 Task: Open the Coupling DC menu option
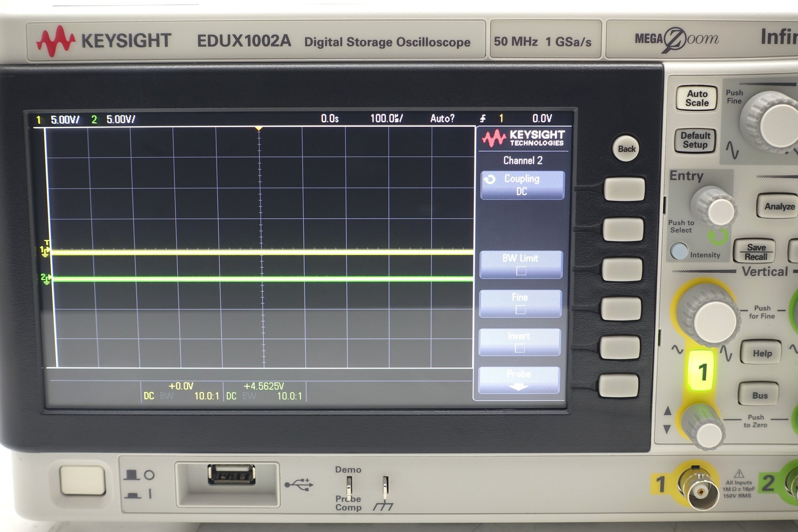522,185
